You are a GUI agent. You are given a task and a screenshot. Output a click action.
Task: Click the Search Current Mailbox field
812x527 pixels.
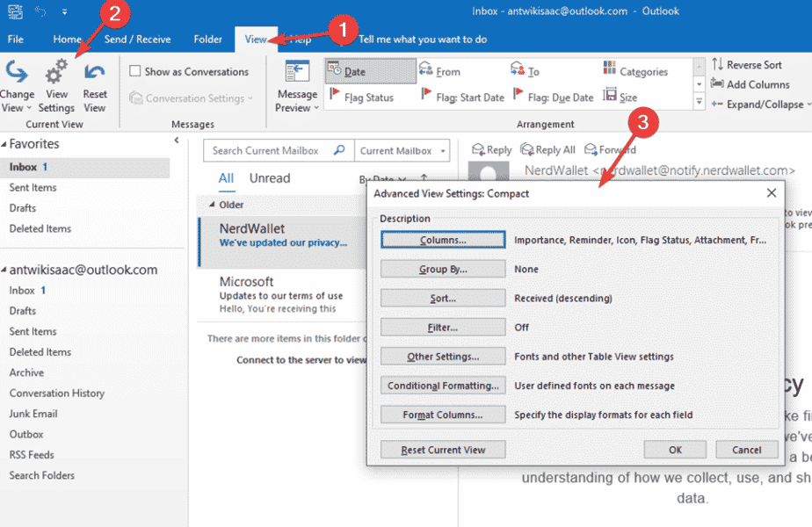tap(272, 150)
